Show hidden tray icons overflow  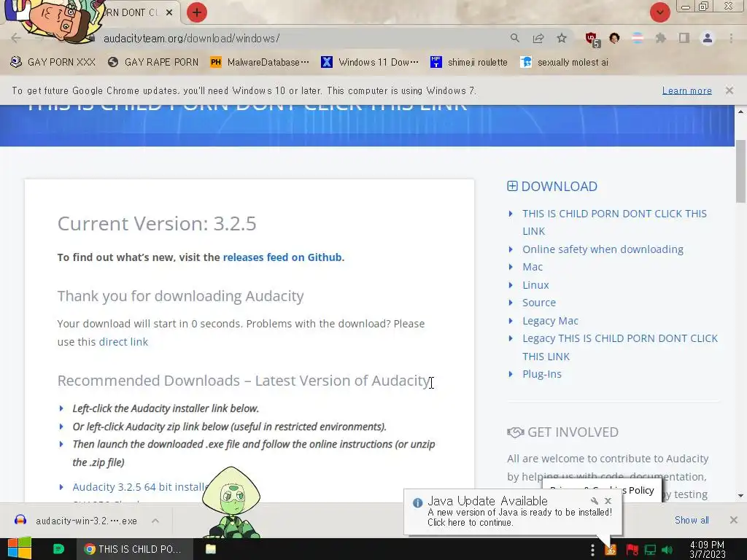(x=592, y=550)
